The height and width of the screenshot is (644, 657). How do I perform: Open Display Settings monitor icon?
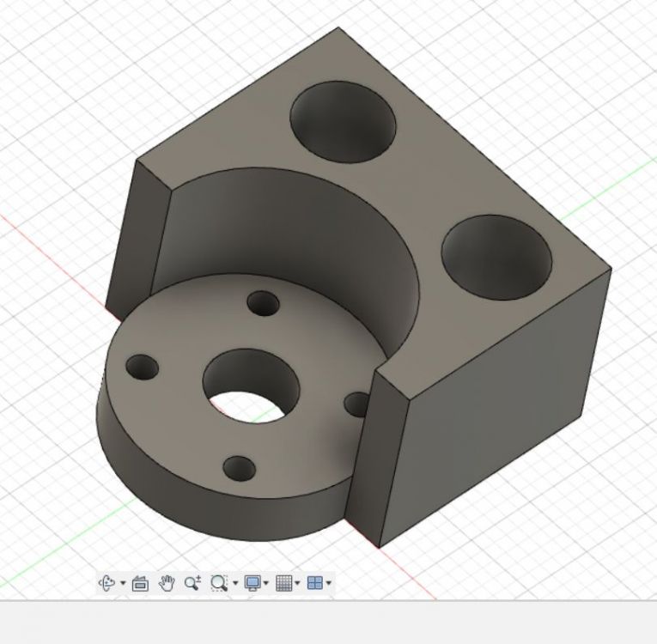tap(252, 583)
